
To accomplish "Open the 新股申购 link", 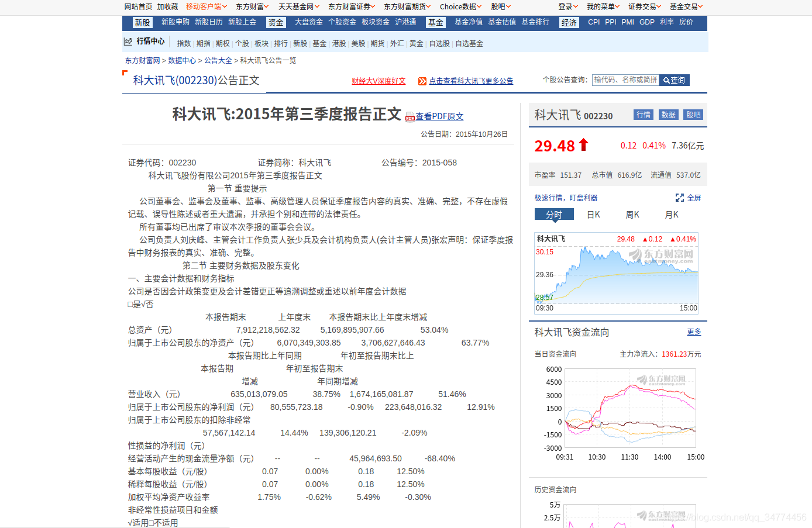I will pos(176,22).
